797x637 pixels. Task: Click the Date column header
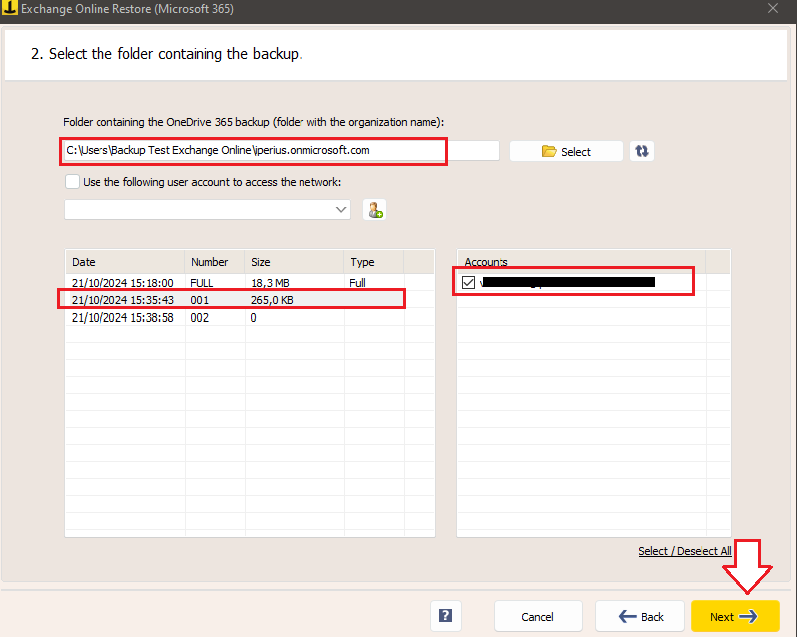click(125, 262)
